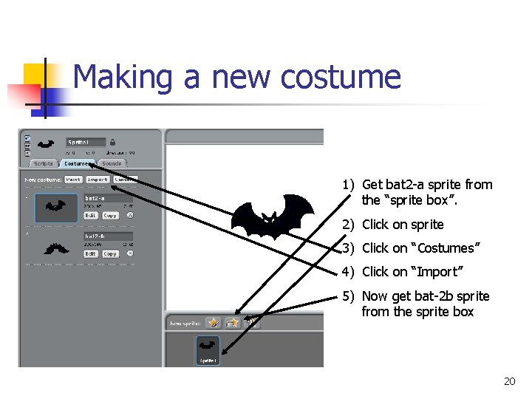This screenshot has width=532, height=399.
Task: Edit the bat2-b costume
Action: click(x=91, y=253)
